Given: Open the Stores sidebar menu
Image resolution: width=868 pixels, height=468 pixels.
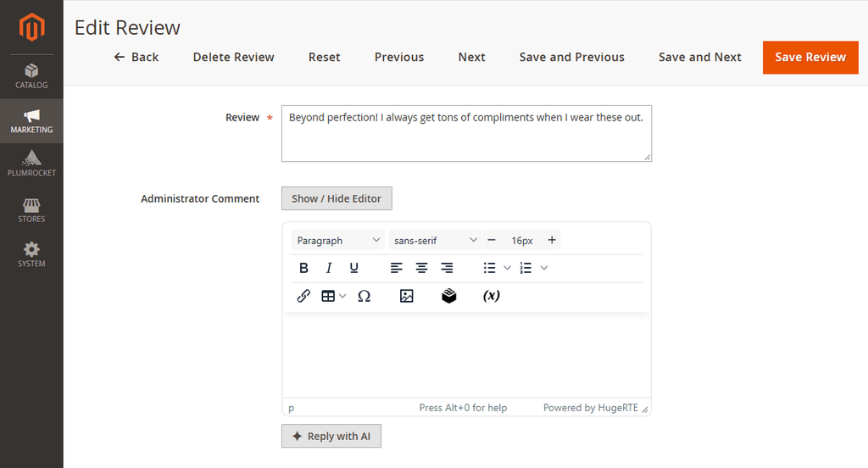Looking at the screenshot, I should 31,210.
